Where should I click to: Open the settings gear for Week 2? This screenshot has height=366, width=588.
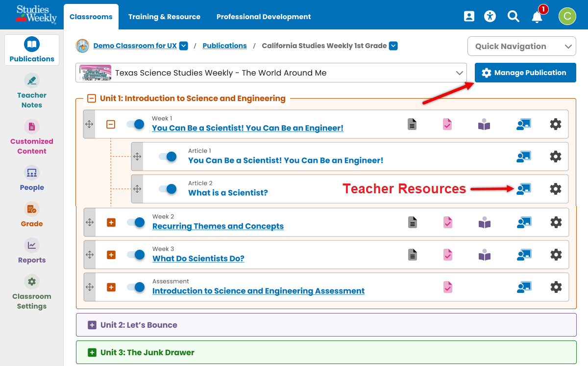pyautogui.click(x=556, y=222)
